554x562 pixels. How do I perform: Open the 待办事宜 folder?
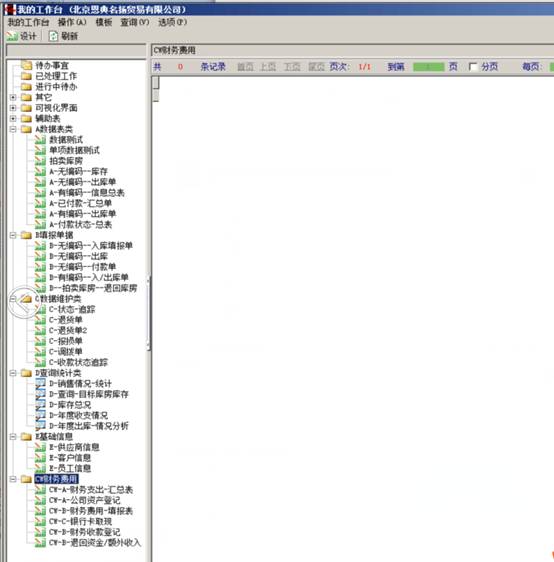pos(27,66)
